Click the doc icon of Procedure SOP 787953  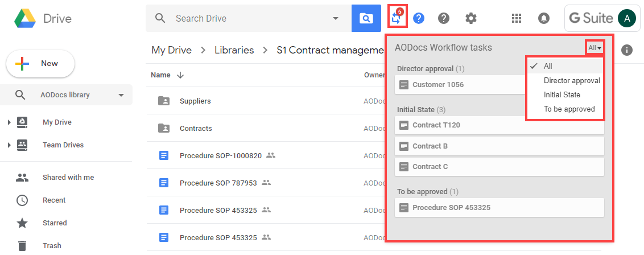click(164, 183)
